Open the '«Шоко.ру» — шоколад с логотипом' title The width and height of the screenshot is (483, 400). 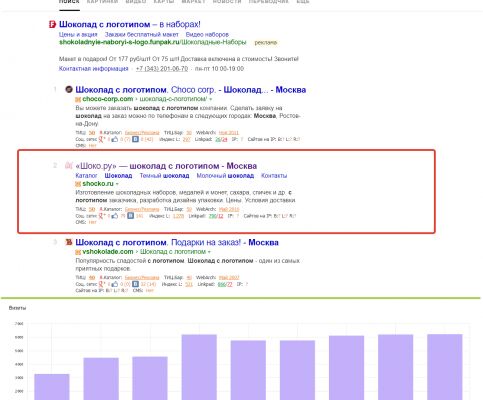166,166
